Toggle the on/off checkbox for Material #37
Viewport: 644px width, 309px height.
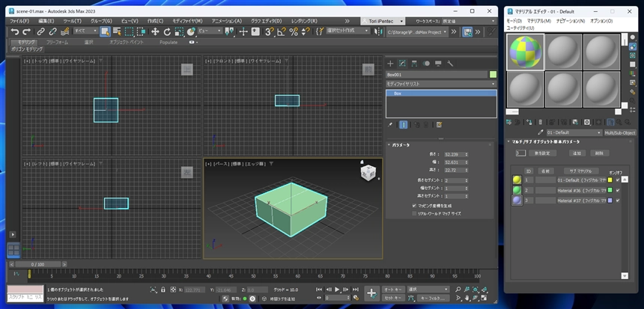[618, 201]
